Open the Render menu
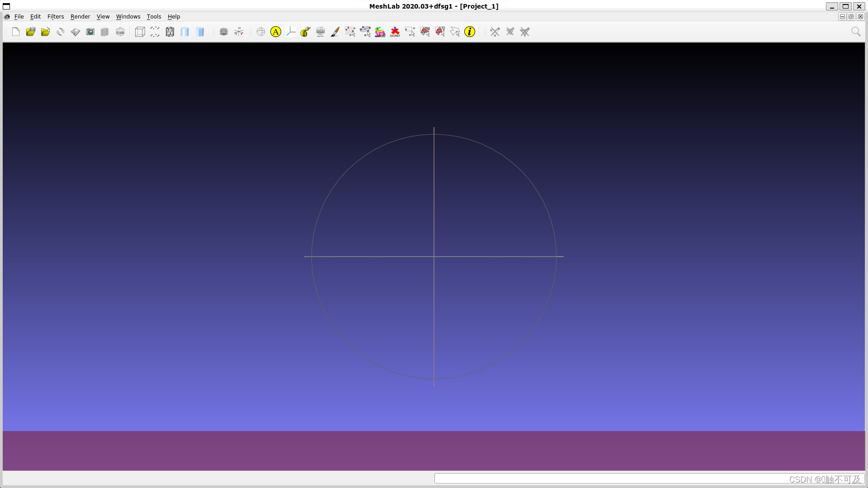The height and width of the screenshot is (488, 868). click(80, 17)
